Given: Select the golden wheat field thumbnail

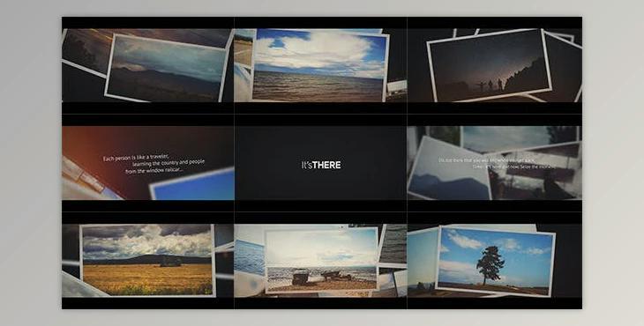Looking at the screenshot, I should (x=148, y=261).
